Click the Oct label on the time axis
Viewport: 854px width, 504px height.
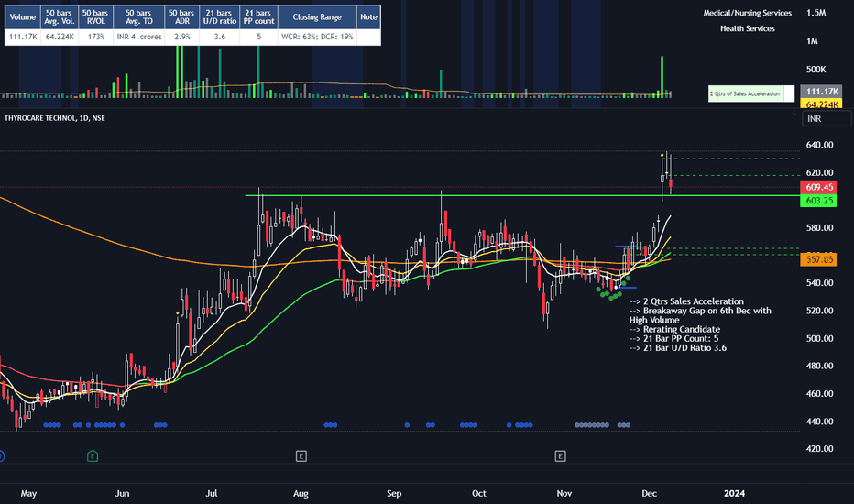478,493
